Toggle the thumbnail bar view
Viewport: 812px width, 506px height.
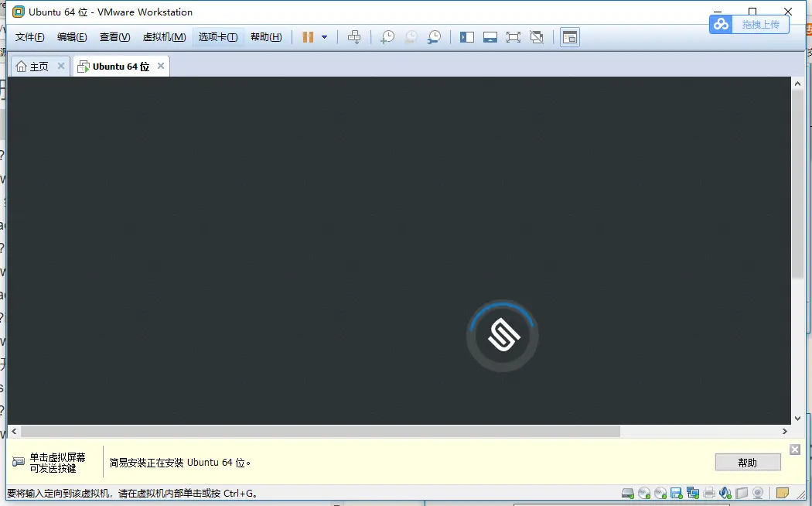pos(490,37)
